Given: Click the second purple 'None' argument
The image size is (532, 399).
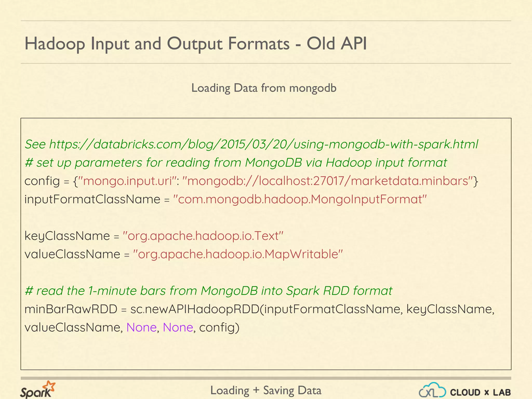Looking at the screenshot, I should pyautogui.click(x=178, y=327).
